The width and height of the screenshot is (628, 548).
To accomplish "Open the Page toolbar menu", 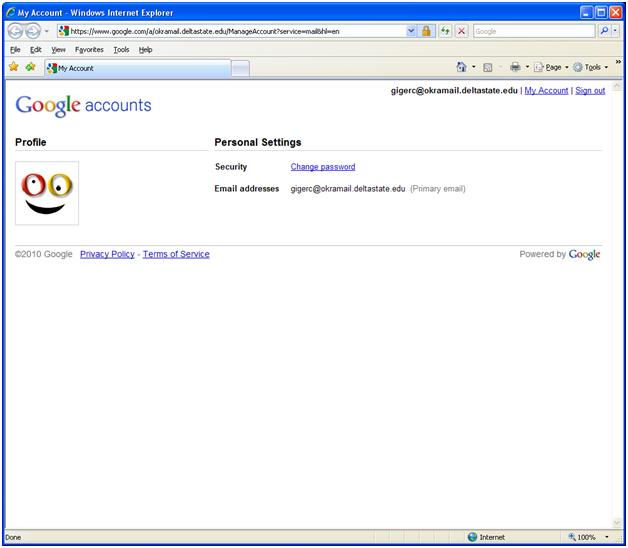I will pyautogui.click(x=551, y=67).
